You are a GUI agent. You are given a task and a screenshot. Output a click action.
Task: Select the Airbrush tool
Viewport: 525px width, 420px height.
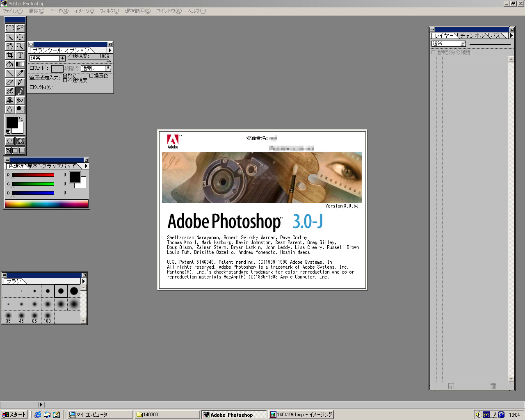point(10,91)
